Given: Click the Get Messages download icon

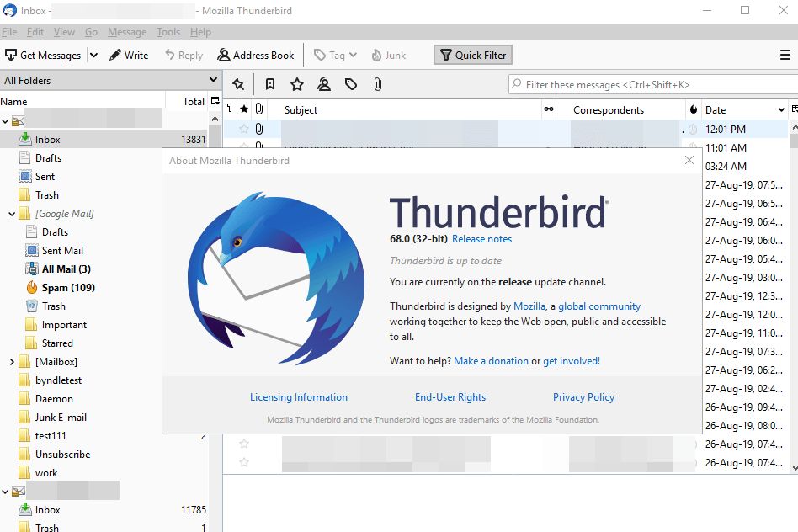Looking at the screenshot, I should [11, 56].
